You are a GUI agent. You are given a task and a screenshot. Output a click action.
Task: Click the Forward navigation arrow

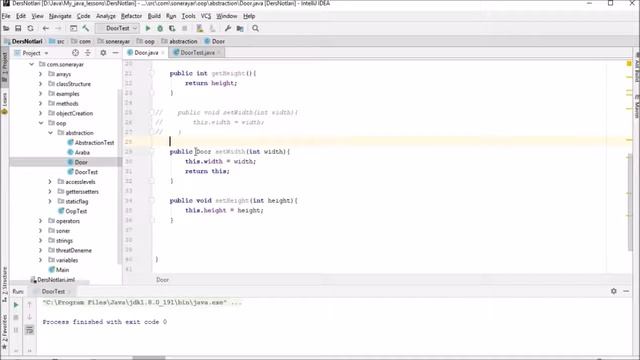click(x=58, y=29)
